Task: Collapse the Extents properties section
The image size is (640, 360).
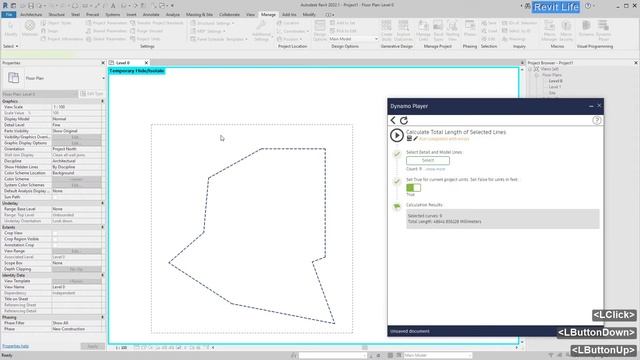Action: 102,227
